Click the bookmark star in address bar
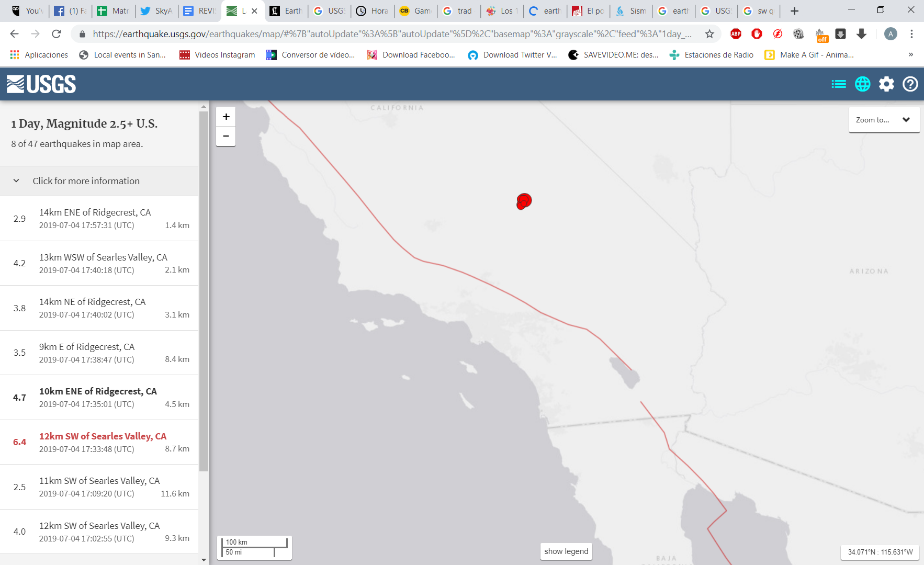The image size is (924, 565). [x=709, y=33]
